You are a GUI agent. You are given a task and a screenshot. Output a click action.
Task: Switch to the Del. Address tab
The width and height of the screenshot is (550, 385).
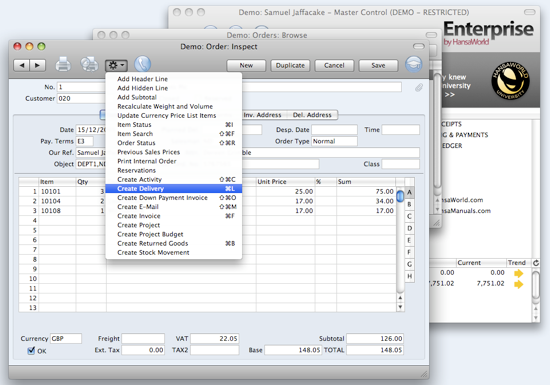(x=312, y=115)
